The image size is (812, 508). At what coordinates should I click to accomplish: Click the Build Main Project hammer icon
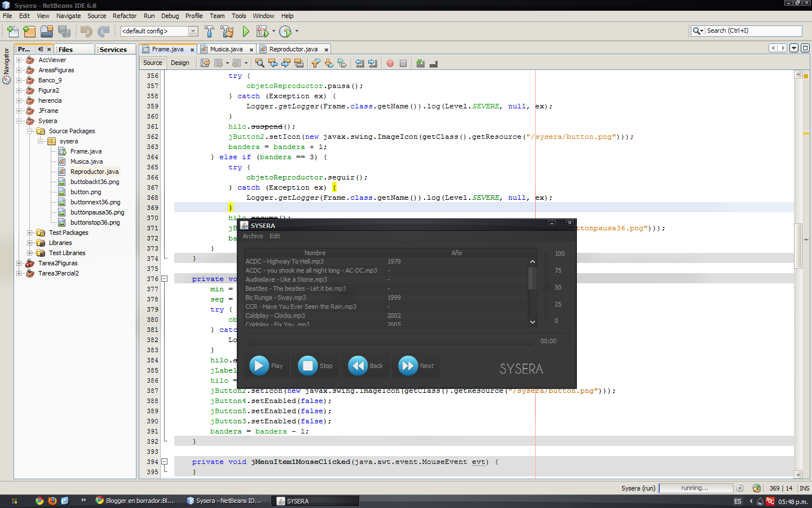209,32
